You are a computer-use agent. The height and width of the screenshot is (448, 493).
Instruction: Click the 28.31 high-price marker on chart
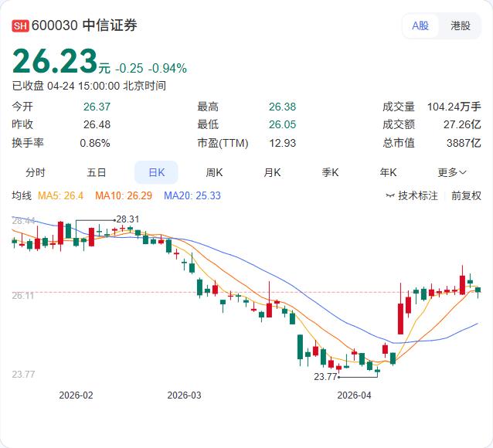tap(127, 219)
